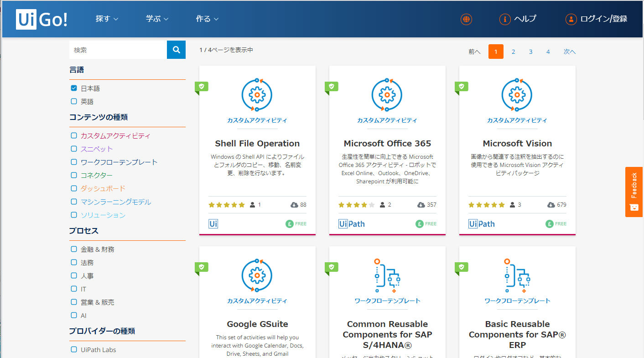Go to page 4
644x358 pixels.
coord(548,52)
